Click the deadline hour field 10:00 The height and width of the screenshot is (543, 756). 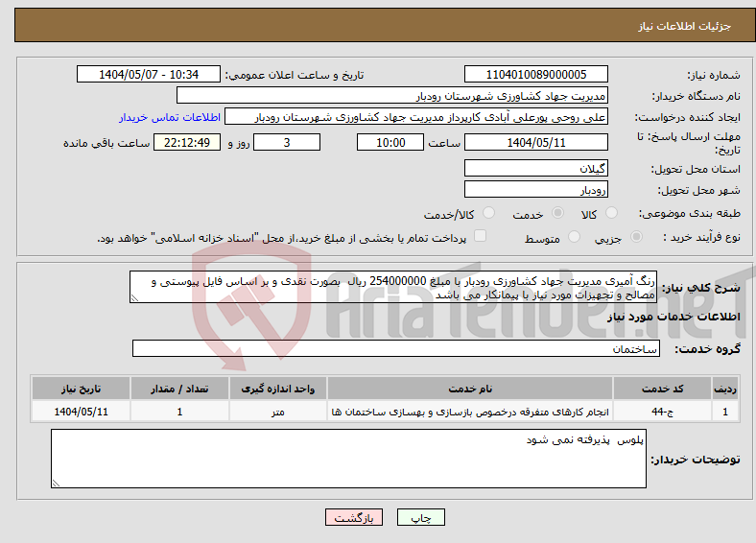390,142
